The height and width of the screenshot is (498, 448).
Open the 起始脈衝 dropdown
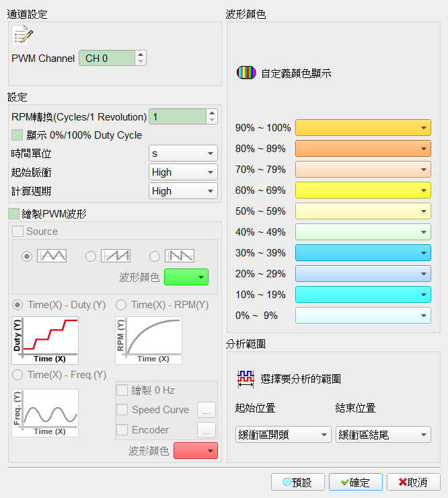183,172
